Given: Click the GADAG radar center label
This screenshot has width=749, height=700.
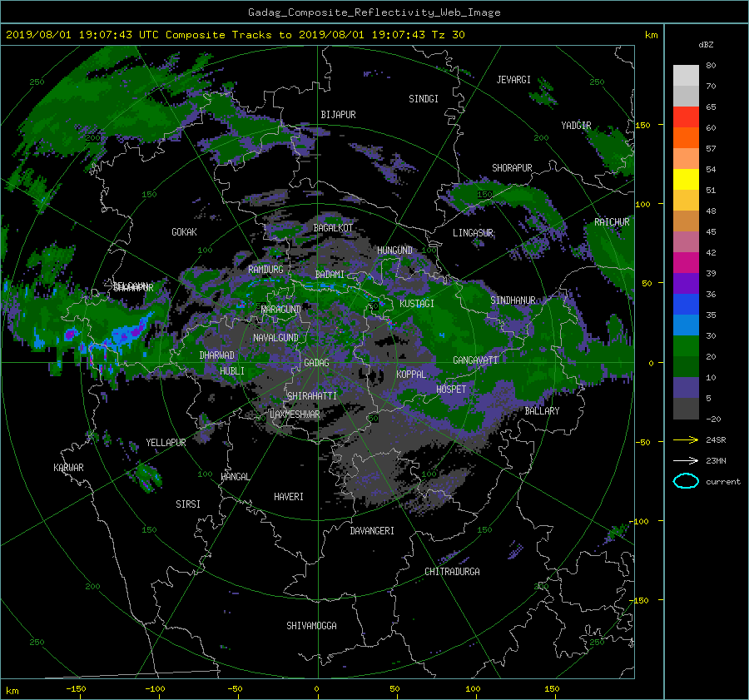Looking at the screenshot, I should pos(317,363).
